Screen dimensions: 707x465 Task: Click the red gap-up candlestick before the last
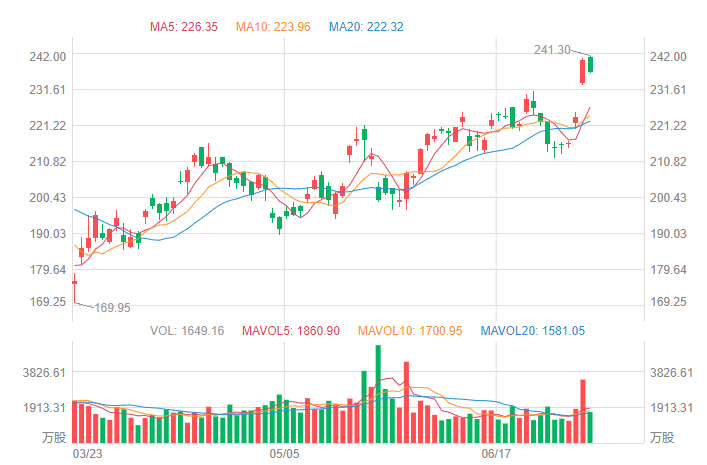point(582,71)
